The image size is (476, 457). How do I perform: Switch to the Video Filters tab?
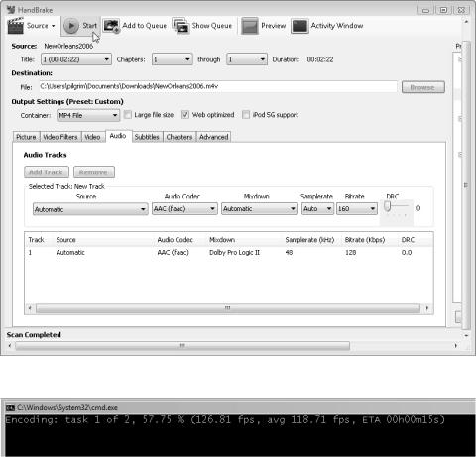click(x=60, y=137)
